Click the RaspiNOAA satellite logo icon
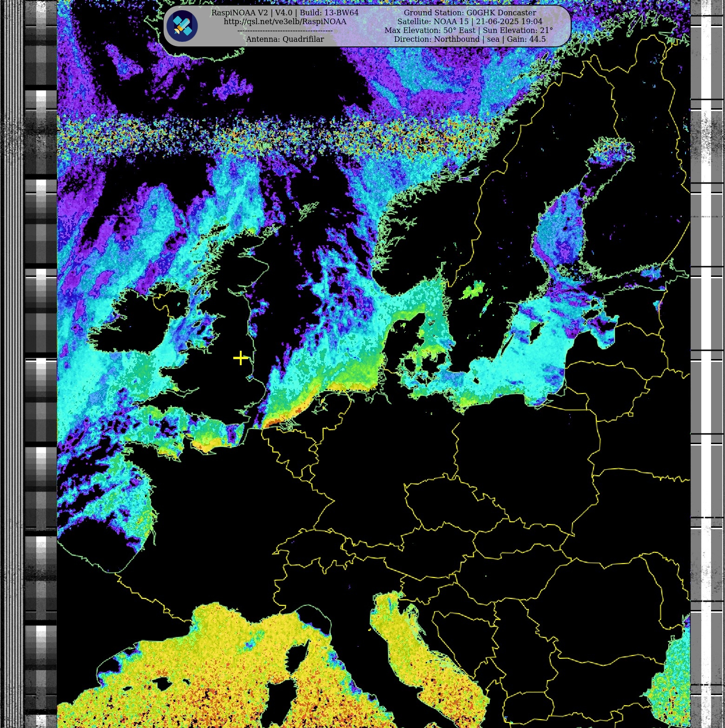Screen dimensions: 725x728 182,26
